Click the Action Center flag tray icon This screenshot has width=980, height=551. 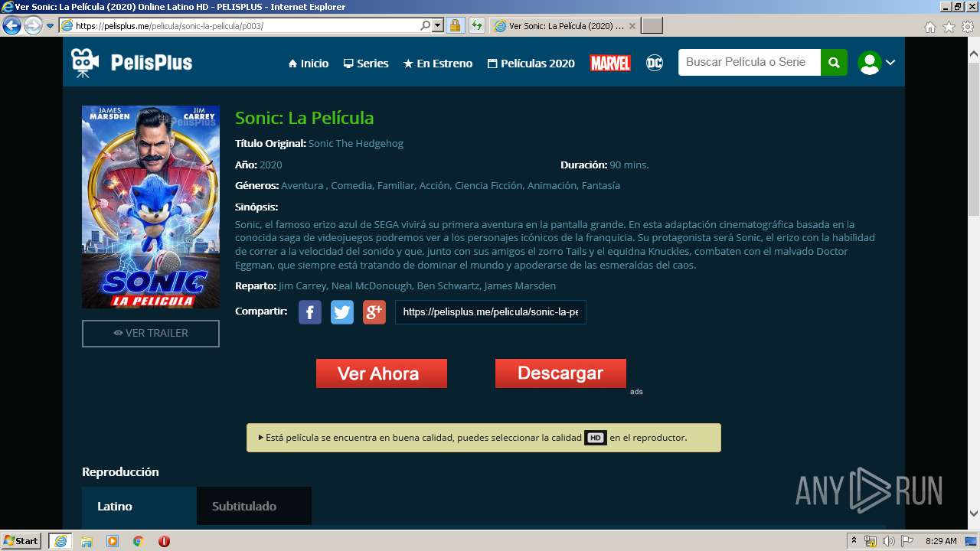(x=906, y=541)
